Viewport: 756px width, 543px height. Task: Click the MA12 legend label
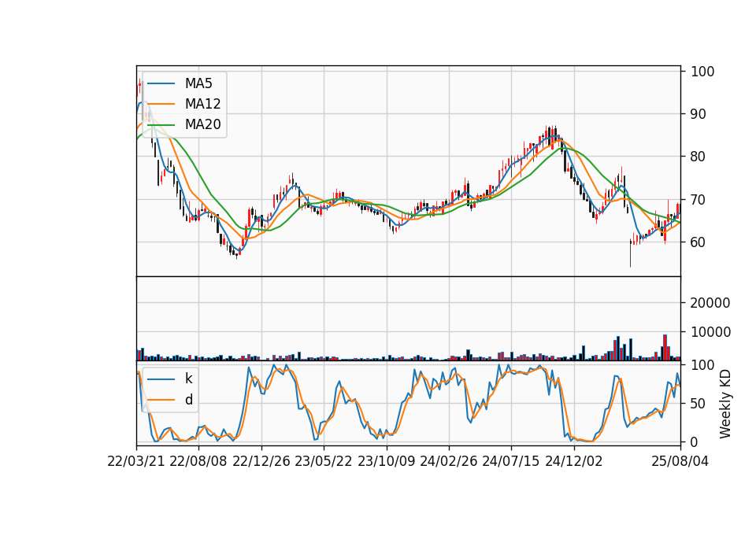(x=202, y=104)
